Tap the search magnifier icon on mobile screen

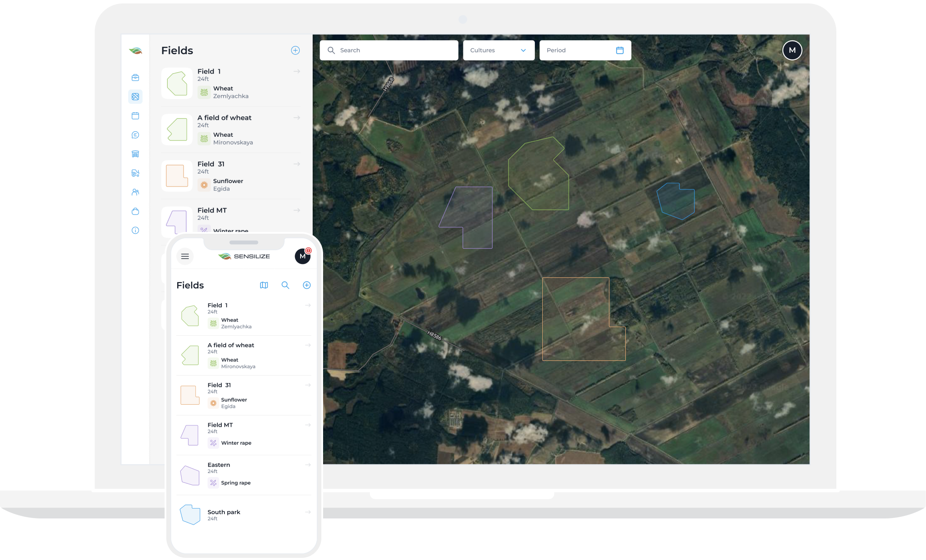[285, 285]
